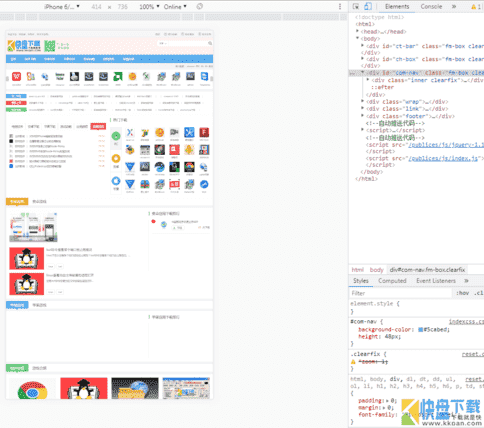The image size is (484, 428).
Task: Expand the div class inner clearfix node
Action: [x=368, y=80]
